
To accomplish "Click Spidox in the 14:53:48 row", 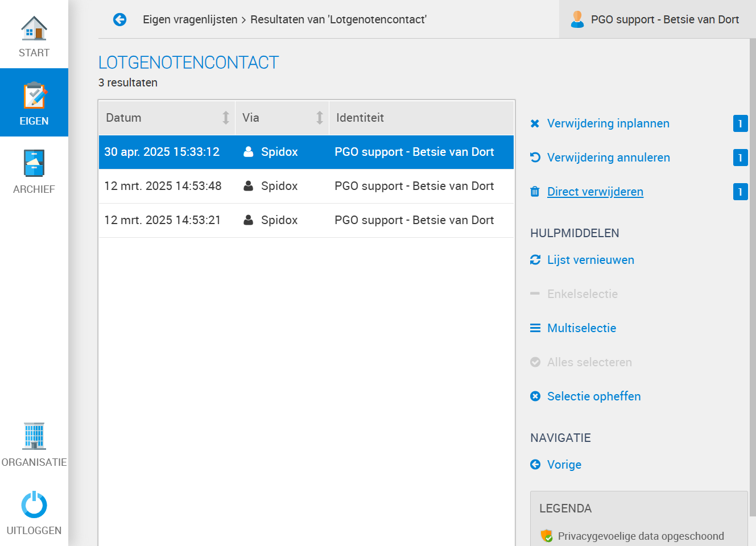I will pyautogui.click(x=279, y=186).
